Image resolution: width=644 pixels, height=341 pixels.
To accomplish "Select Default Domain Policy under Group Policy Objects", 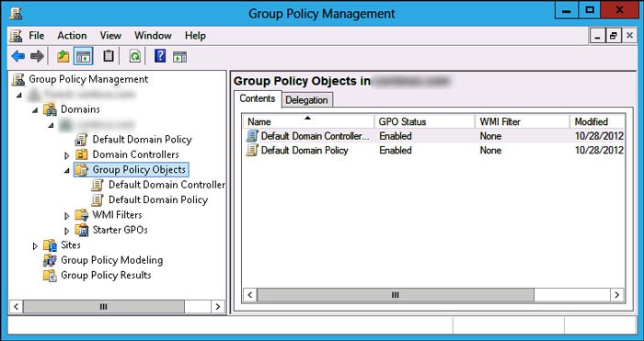I will click(x=158, y=199).
